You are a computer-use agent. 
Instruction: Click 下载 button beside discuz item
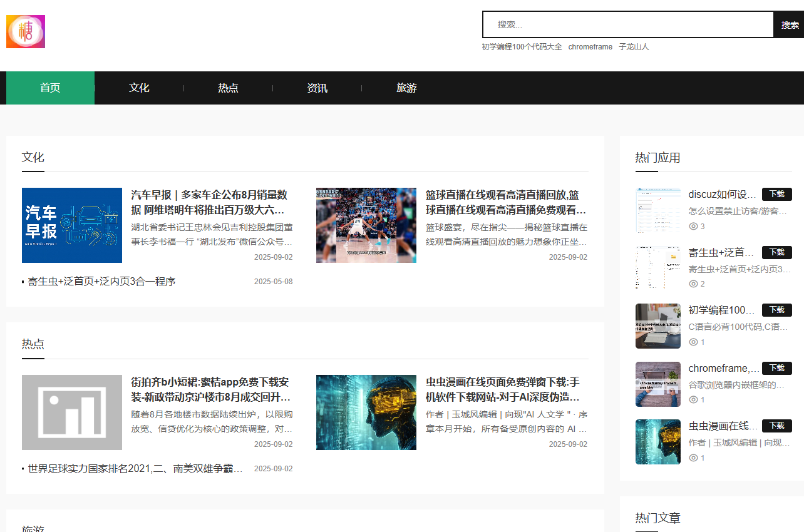point(776,194)
